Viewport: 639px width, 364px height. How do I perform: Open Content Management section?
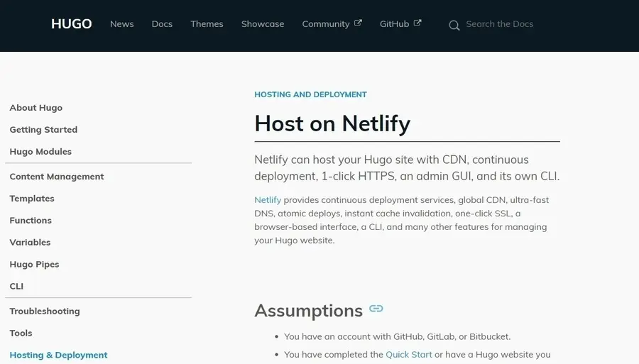point(57,177)
